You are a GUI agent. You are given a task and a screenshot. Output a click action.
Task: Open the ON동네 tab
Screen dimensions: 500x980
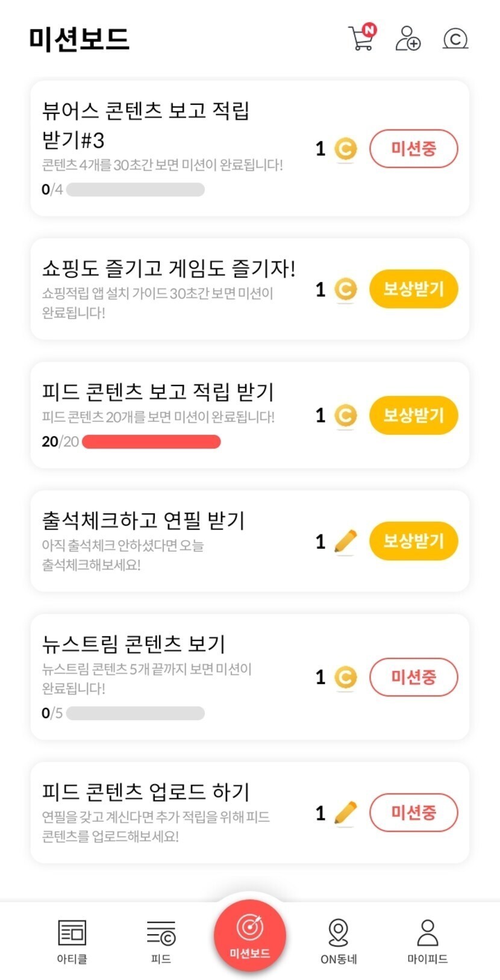click(x=339, y=941)
